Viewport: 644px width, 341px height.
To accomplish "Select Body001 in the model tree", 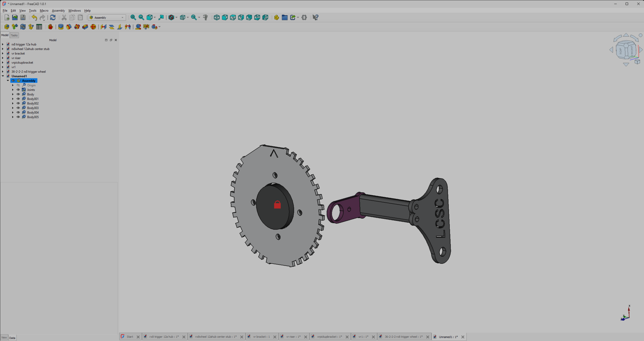I will 33,99.
